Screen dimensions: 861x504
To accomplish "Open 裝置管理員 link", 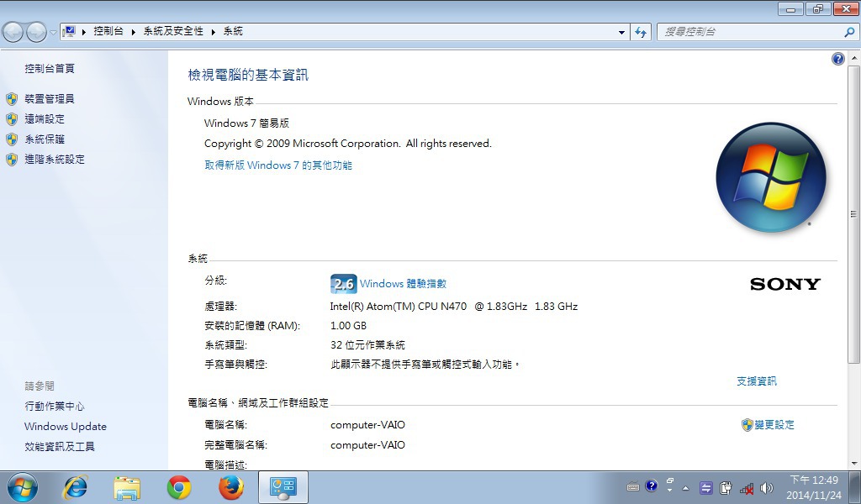I will coord(50,99).
